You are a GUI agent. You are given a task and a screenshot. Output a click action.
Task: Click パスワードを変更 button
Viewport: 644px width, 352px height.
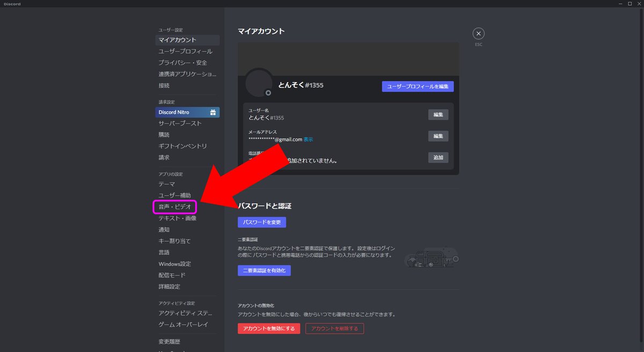262,222
